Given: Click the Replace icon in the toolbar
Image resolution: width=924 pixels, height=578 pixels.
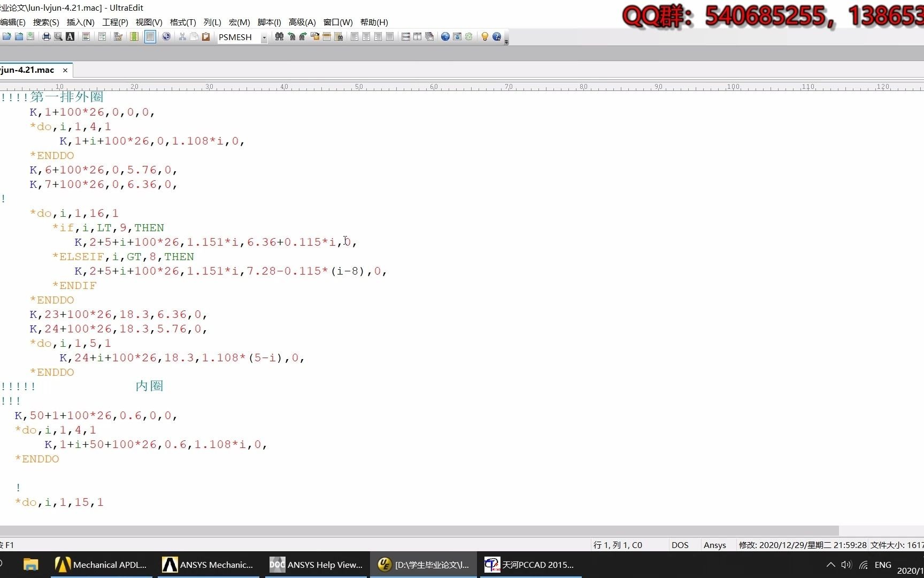Looking at the screenshot, I should click(x=315, y=36).
